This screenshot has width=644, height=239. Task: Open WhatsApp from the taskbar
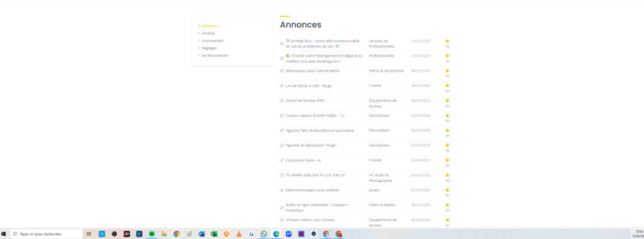(x=264, y=234)
